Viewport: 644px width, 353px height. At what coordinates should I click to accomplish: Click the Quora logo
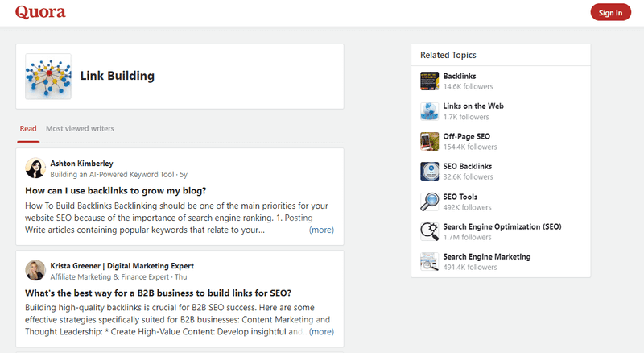click(40, 12)
